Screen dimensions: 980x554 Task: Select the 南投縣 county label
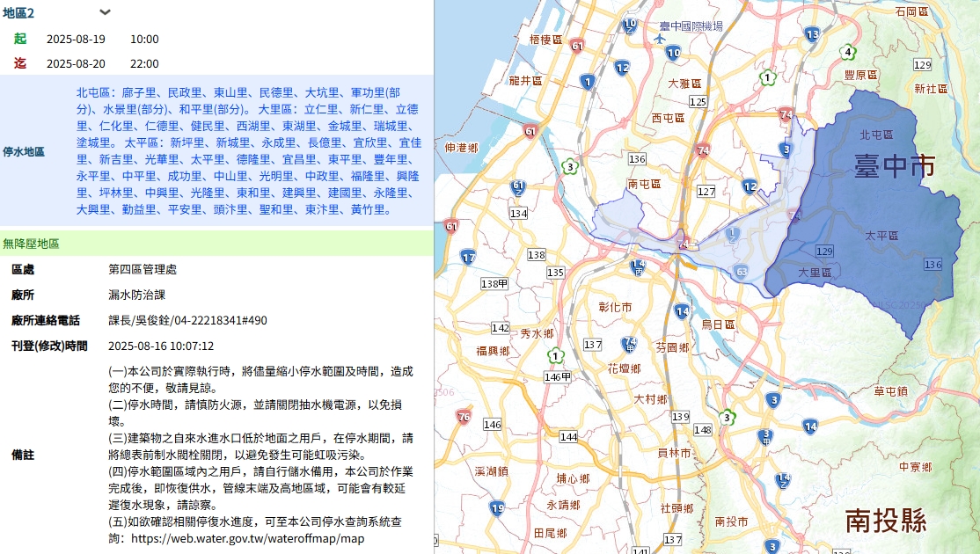(886, 521)
